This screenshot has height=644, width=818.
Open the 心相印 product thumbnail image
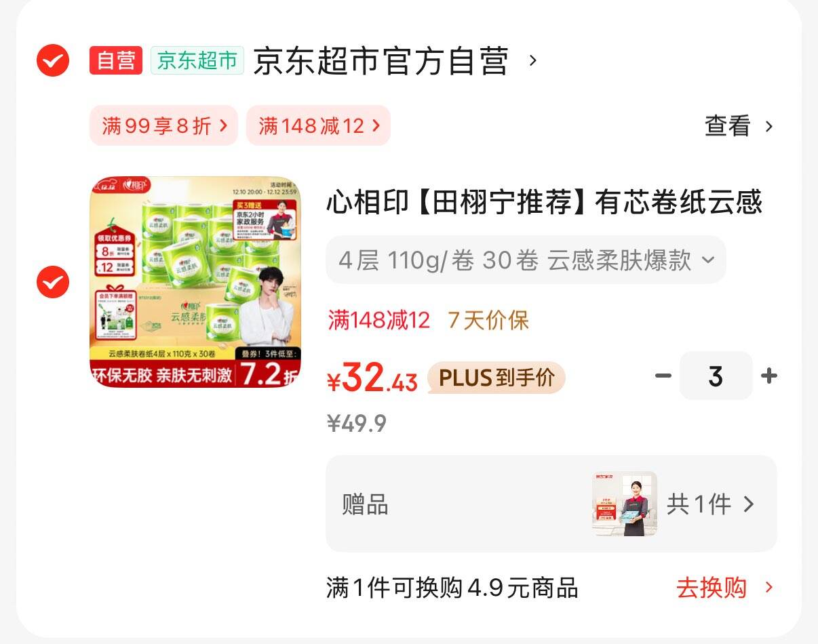pyautogui.click(x=195, y=282)
